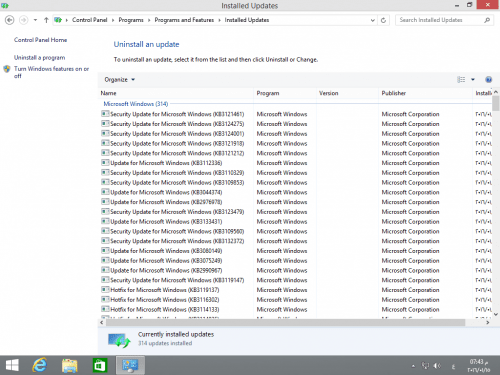500x375 pixels.
Task: Open the Organize dropdown menu
Action: point(119,80)
